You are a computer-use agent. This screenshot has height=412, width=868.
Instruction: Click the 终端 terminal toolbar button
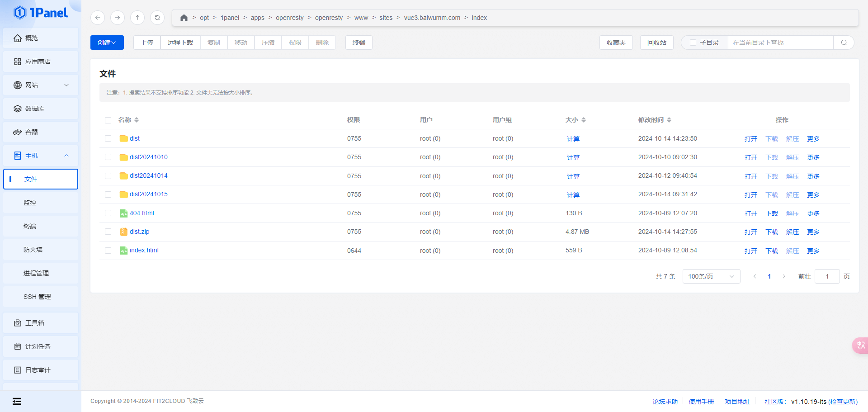click(359, 43)
